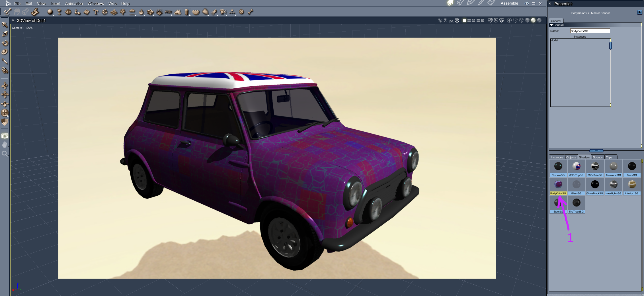644x296 pixels.
Task: Open flyout arrow beside the hand pan tool
Action: (8, 146)
